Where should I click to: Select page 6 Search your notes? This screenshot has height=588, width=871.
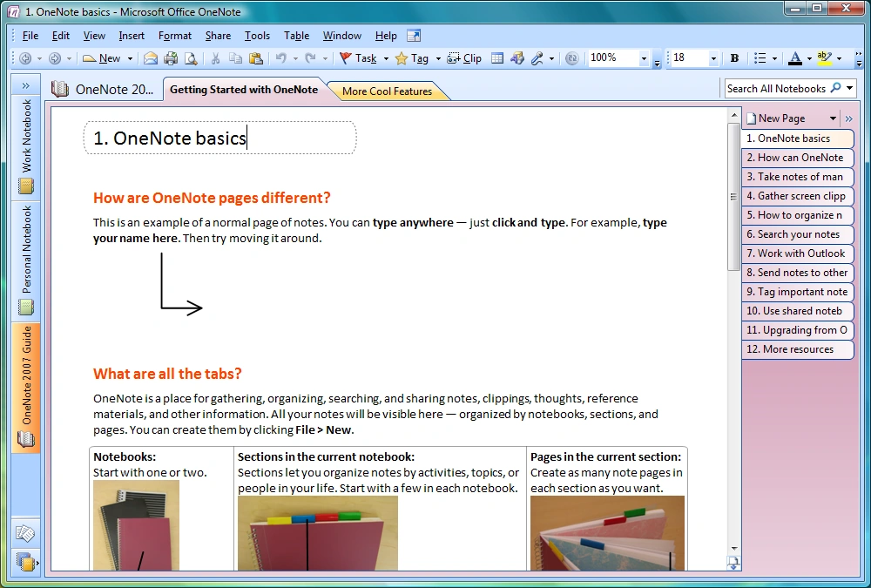(x=797, y=233)
